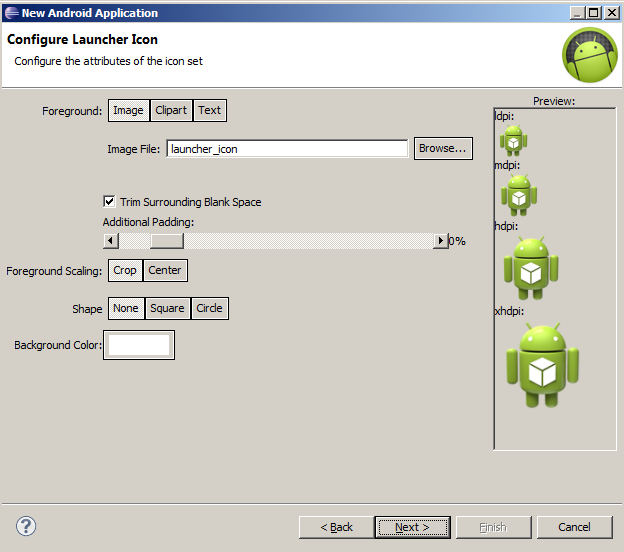
Task: Select Text as foreground type
Action: coord(210,110)
